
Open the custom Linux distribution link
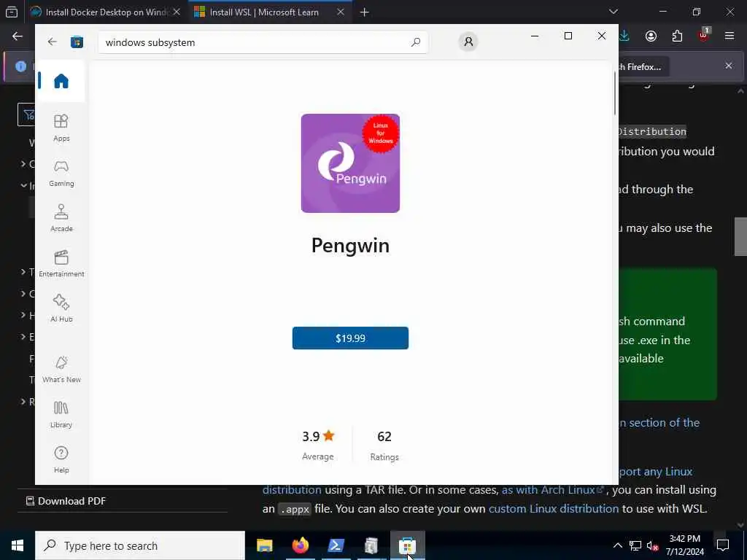554,508
